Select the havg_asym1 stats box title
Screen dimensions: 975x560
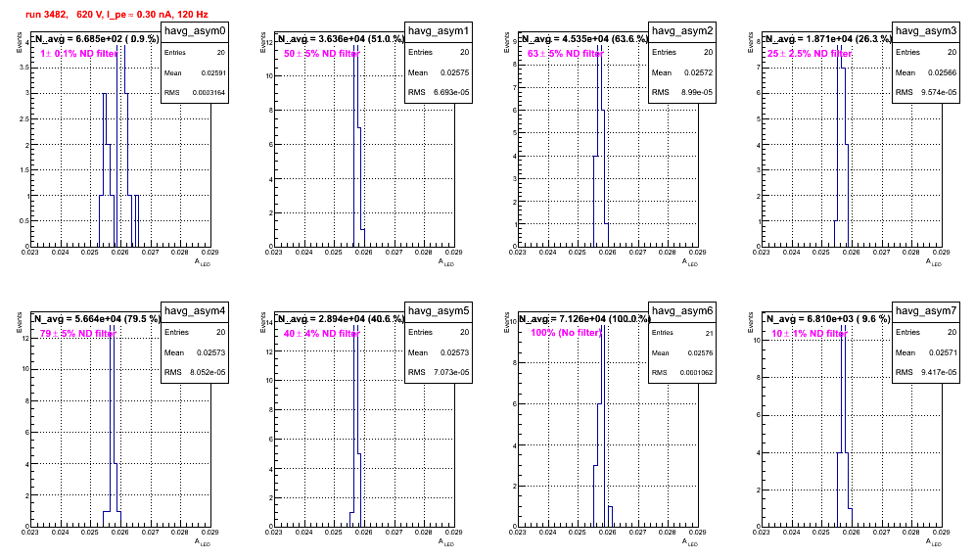coord(439,31)
